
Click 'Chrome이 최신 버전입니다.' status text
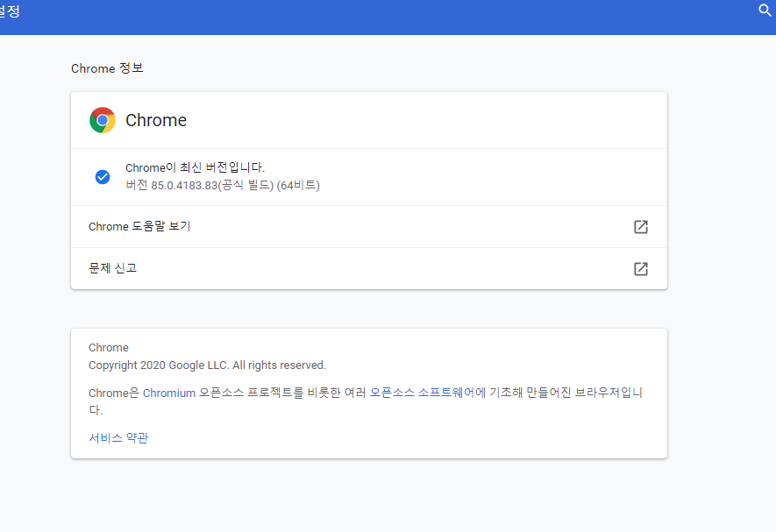point(195,167)
